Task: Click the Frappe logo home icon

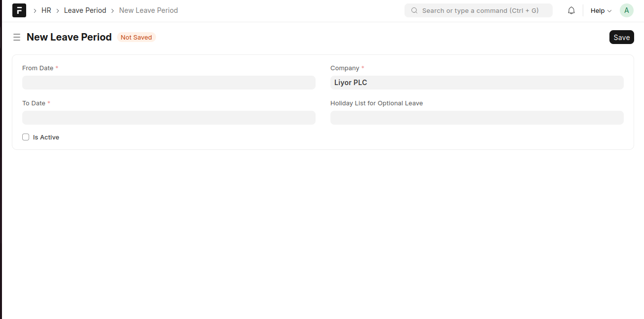Action: [x=19, y=10]
